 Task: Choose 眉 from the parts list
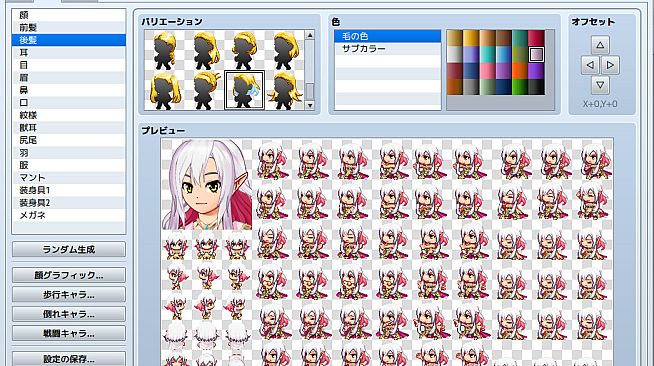point(69,78)
